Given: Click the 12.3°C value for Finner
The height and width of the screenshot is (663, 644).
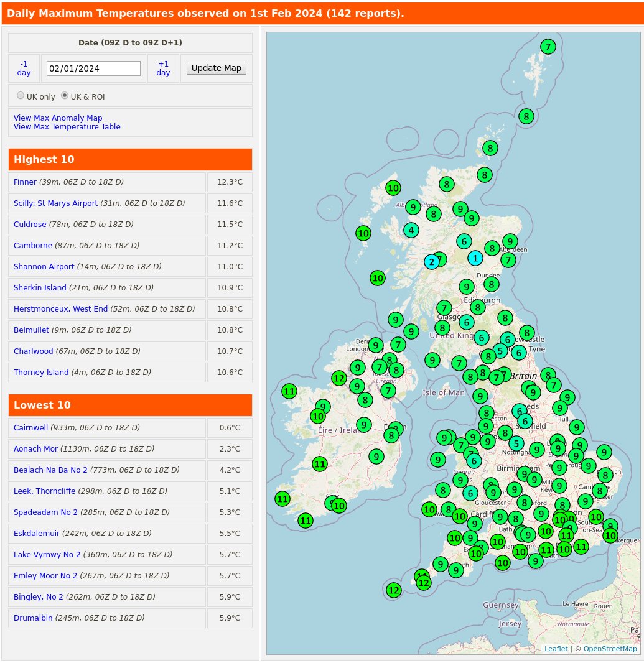Looking at the screenshot, I should point(230,182).
